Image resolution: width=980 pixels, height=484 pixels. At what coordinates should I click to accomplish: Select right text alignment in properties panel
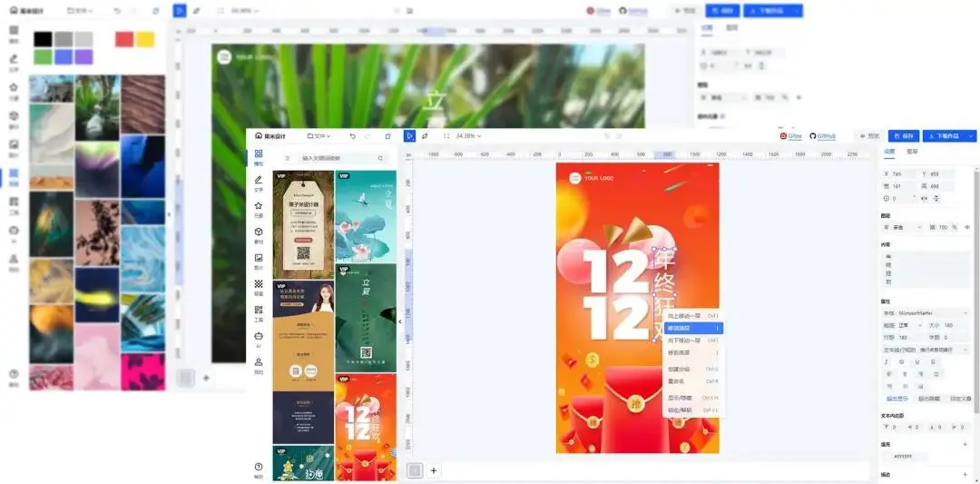919,374
